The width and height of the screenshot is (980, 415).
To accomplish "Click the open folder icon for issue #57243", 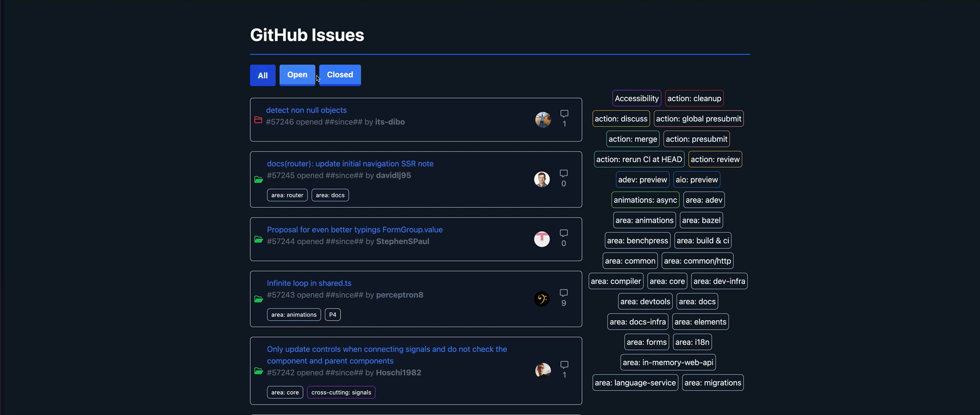I will (258, 299).
